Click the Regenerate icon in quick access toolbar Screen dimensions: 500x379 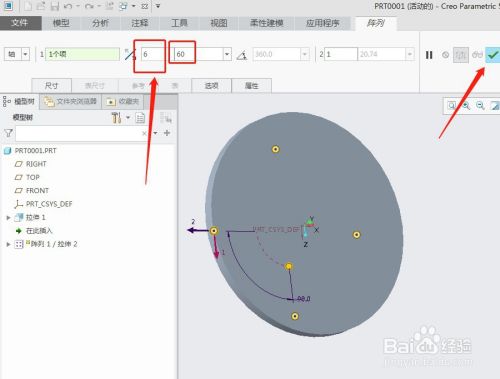point(110,6)
